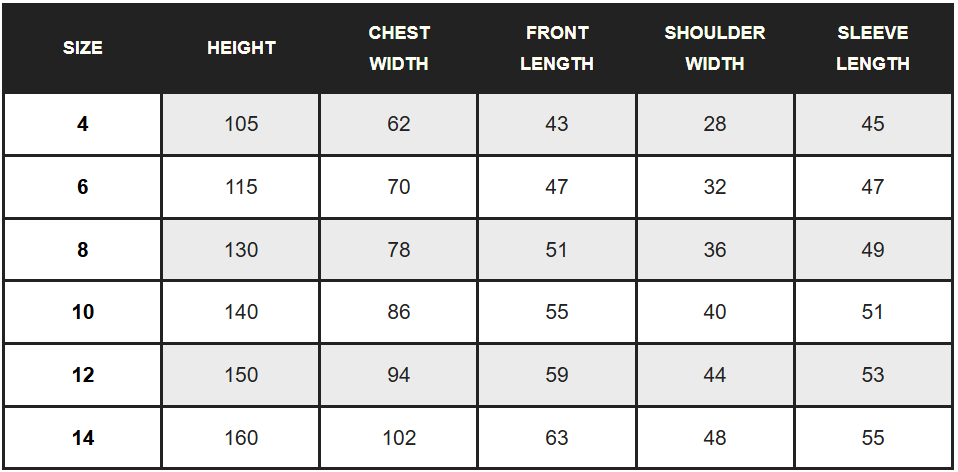Image resolution: width=958 pixels, height=472 pixels.
Task: Select size 14 row label
Action: click(82, 438)
